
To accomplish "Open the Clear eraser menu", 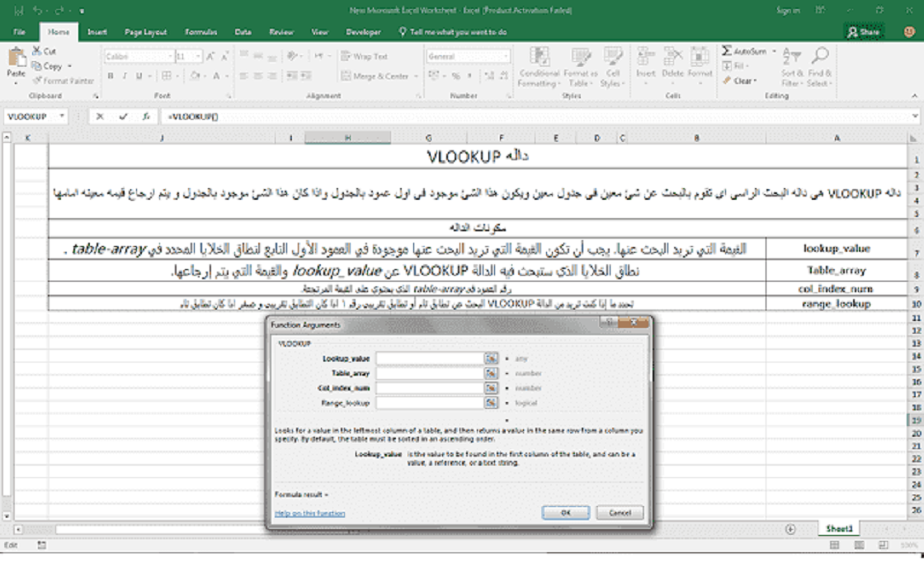I will 740,81.
